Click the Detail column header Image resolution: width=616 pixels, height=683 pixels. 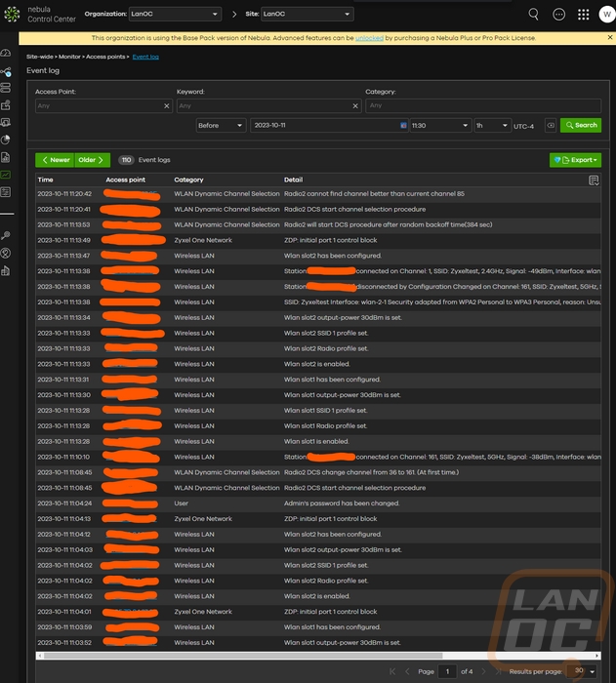pos(294,180)
